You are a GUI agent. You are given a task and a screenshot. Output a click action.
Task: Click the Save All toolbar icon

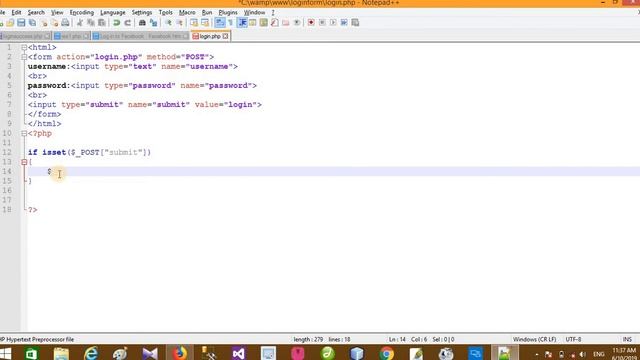pyautogui.click(x=32, y=22)
